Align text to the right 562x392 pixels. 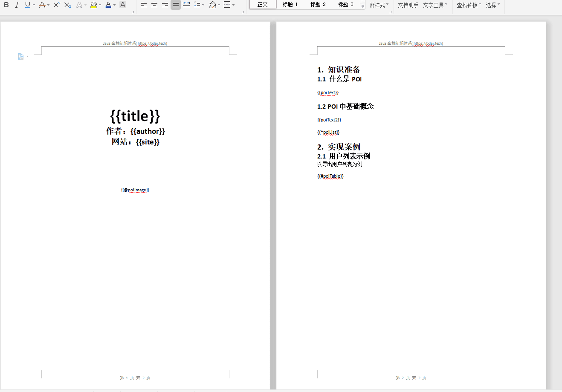165,5
